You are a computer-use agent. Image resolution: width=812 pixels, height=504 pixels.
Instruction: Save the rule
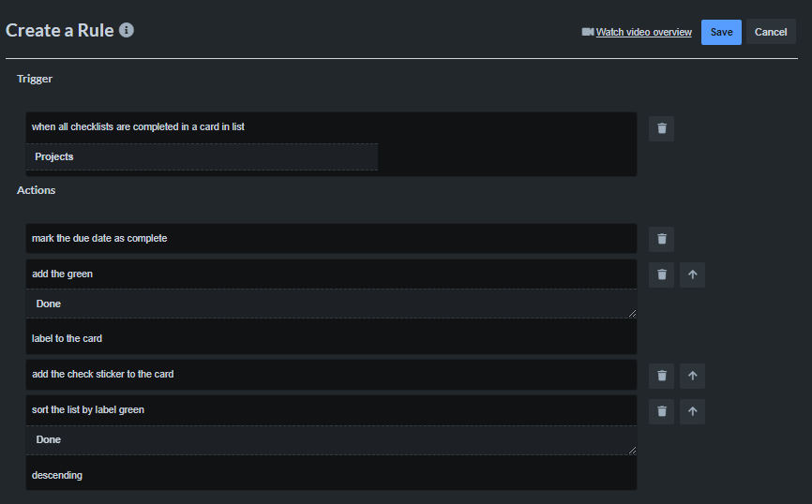click(721, 32)
